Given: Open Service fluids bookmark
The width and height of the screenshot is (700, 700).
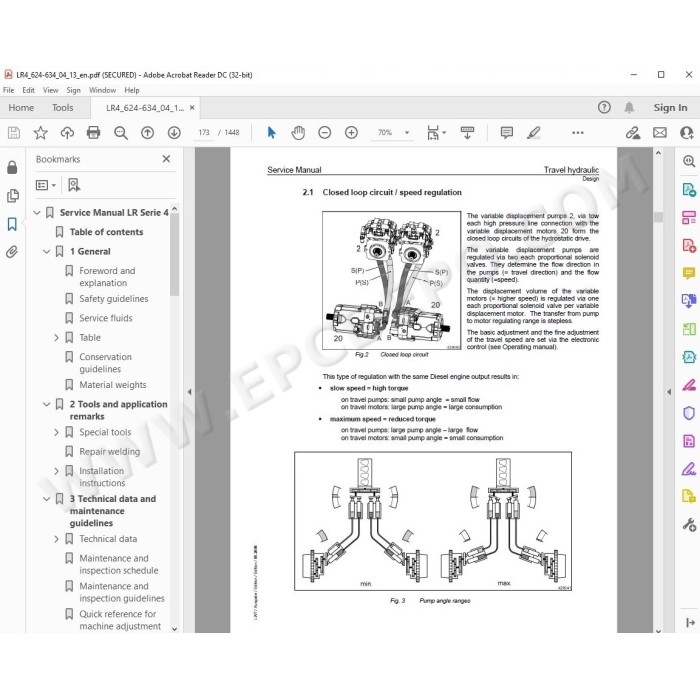Looking at the screenshot, I should [106, 318].
